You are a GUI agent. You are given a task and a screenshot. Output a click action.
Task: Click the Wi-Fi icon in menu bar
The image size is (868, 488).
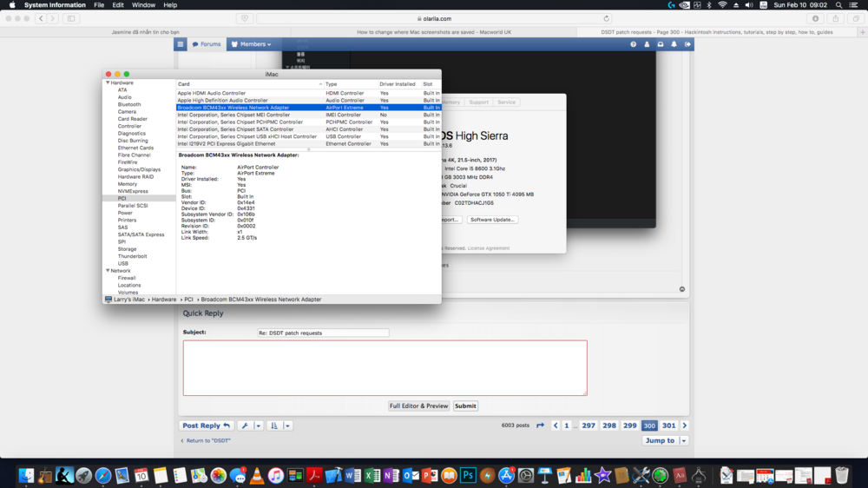coord(722,5)
